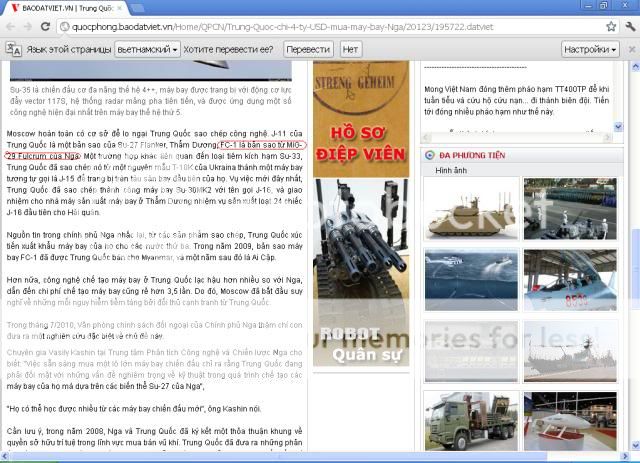Click the page scrollbar up arrow
Image resolution: width=640 pixels, height=463 pixels.
tap(635, 66)
